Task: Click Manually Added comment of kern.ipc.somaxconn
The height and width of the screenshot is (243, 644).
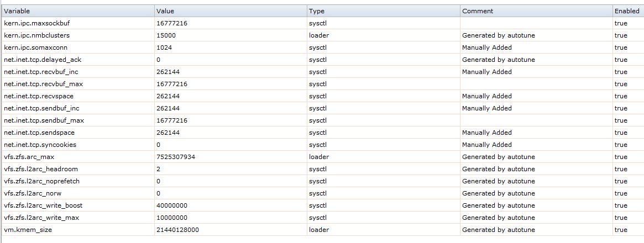Action: click(487, 47)
